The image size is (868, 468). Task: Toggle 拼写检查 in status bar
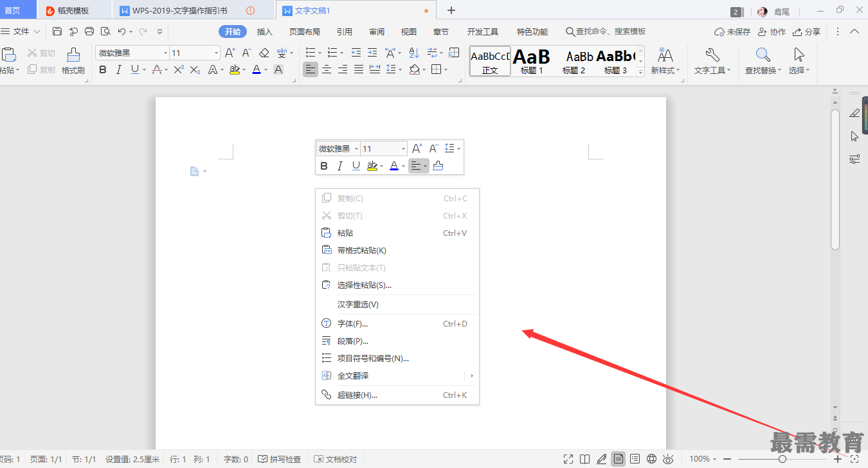280,459
